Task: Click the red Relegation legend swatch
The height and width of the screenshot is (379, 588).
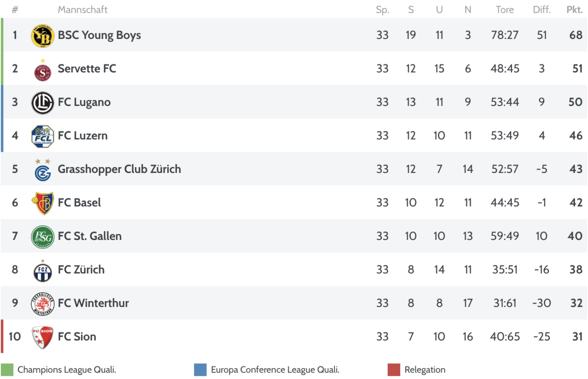Action: pos(394,370)
